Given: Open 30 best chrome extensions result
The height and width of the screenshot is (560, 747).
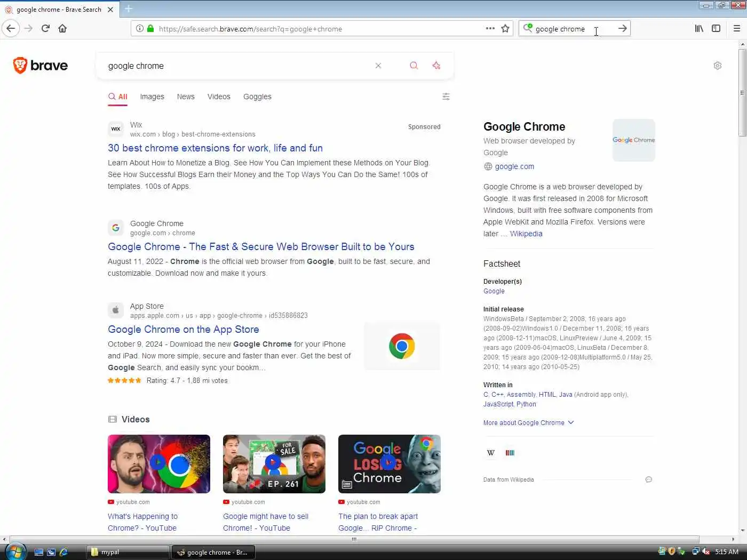Looking at the screenshot, I should point(215,148).
